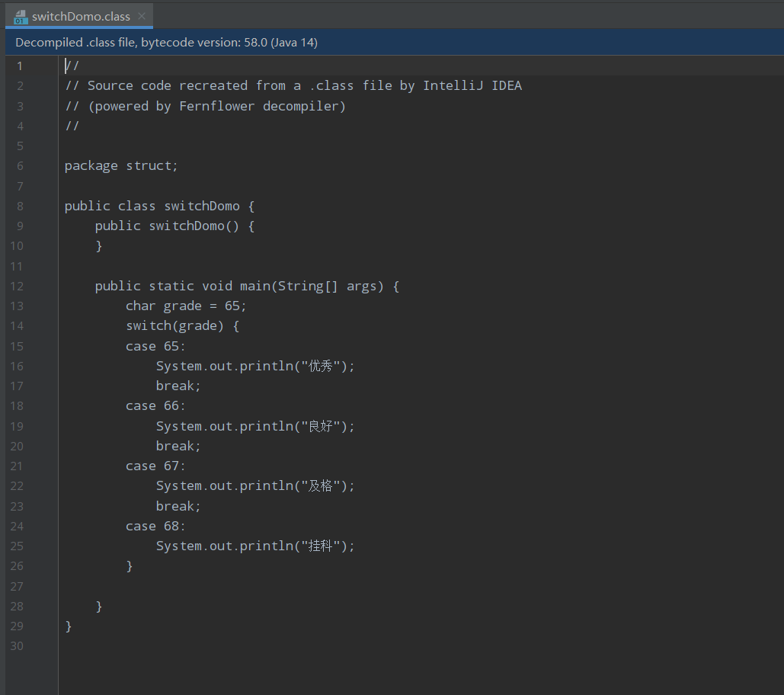Click line number 30 in gutter

pyautogui.click(x=17, y=646)
